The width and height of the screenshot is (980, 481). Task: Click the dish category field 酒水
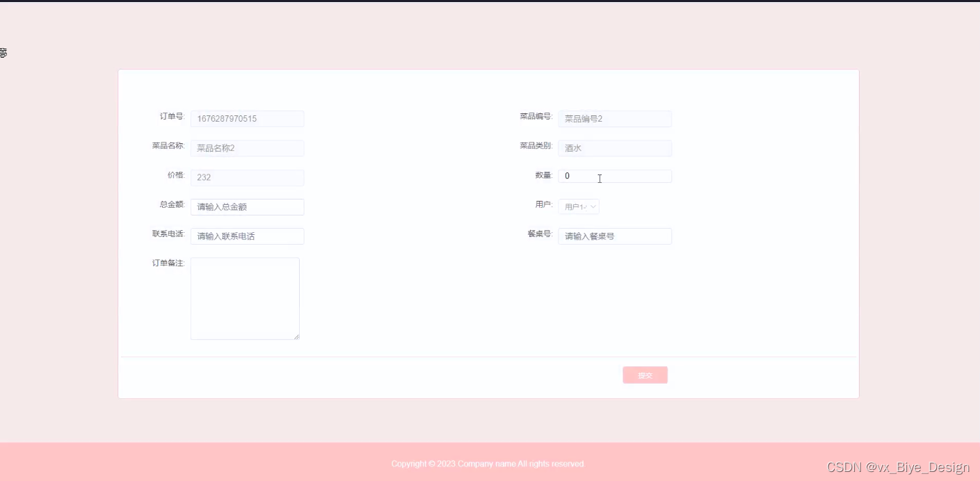[x=615, y=148]
